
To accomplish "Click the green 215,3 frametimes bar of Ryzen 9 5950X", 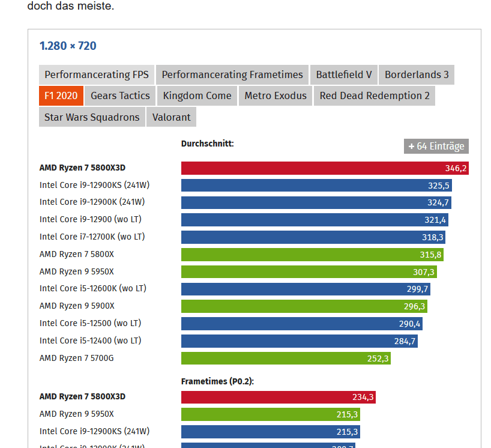I will (271, 414).
